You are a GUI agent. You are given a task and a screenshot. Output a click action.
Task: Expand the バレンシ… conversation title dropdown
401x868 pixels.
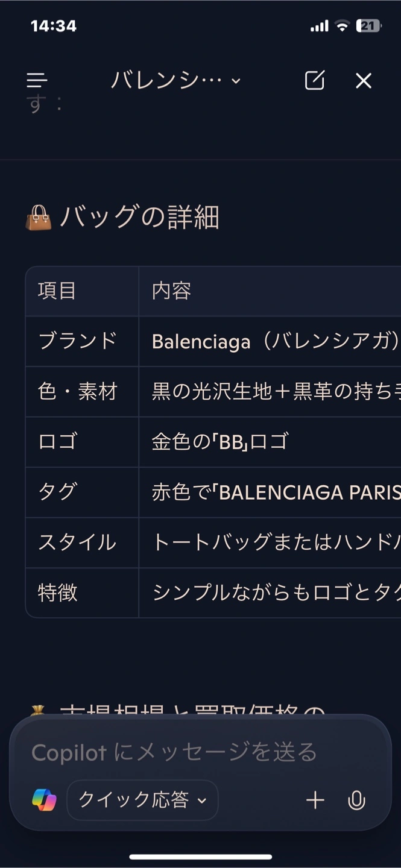(x=176, y=80)
